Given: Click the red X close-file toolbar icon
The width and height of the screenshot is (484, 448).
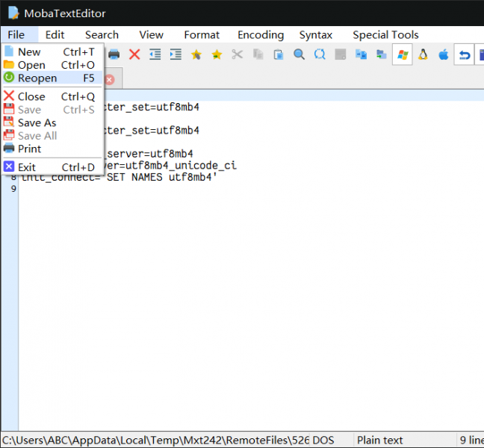Looking at the screenshot, I should coord(134,55).
